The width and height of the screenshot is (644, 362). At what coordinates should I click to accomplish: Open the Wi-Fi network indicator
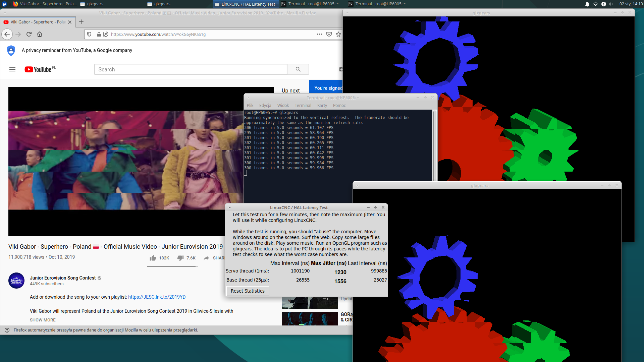pyautogui.click(x=596, y=4)
